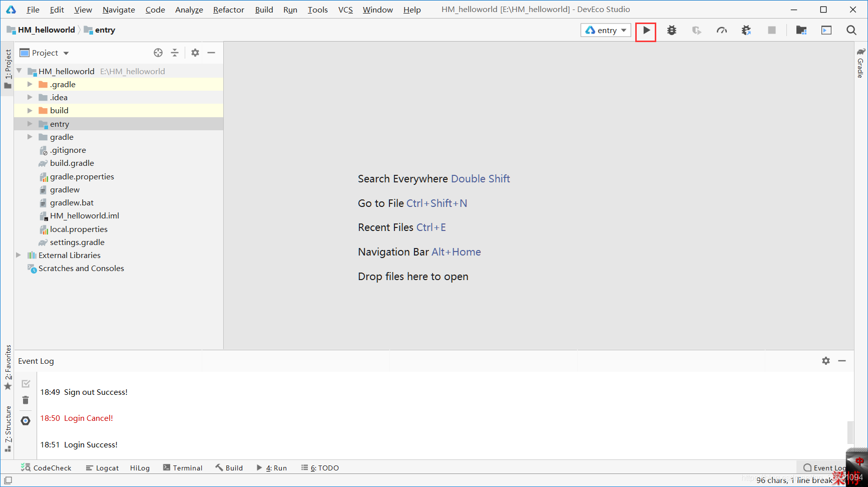Screen dimensions: 868x487
Task: Expand the gradle folder
Action: click(x=30, y=137)
